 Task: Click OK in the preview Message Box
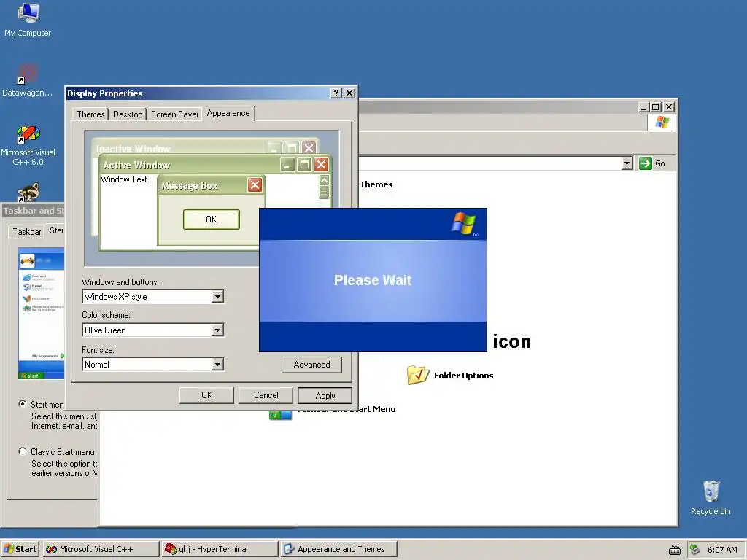[x=212, y=219]
